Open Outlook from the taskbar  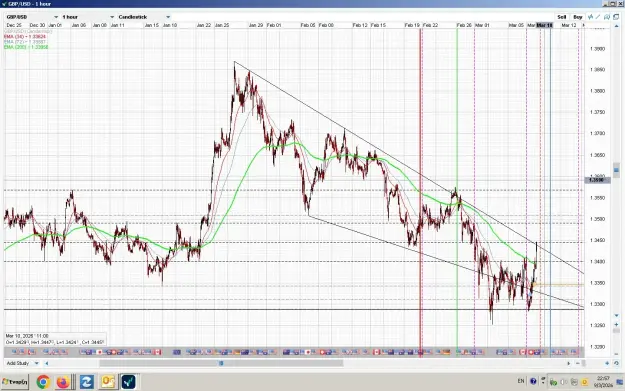click(x=108, y=382)
